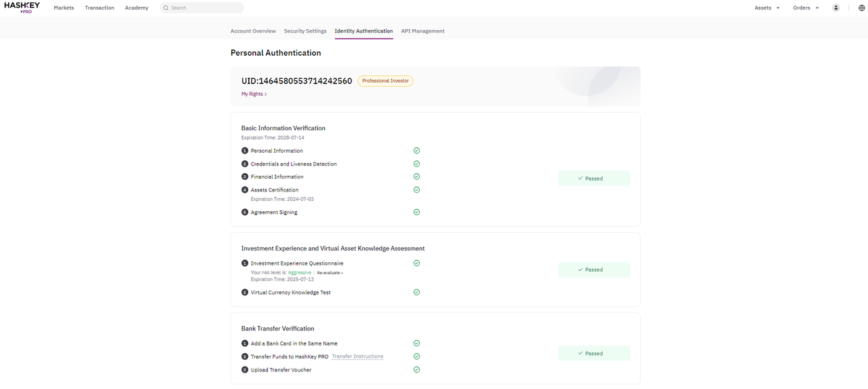Click the Re-evaluate risk level link

[x=330, y=273]
